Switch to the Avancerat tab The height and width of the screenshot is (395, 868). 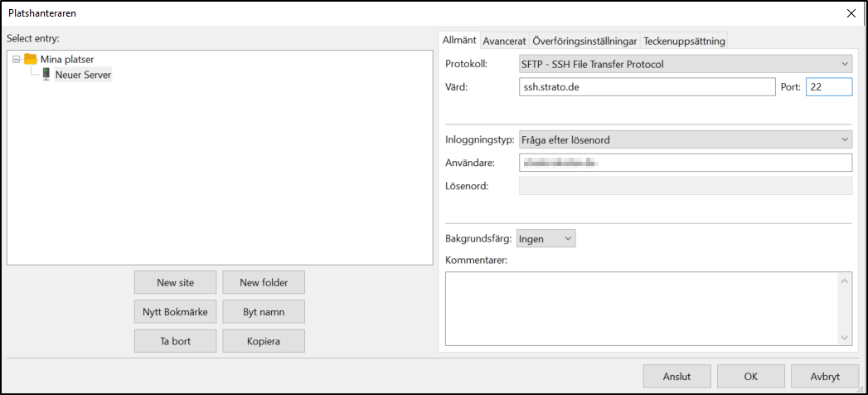(x=504, y=41)
